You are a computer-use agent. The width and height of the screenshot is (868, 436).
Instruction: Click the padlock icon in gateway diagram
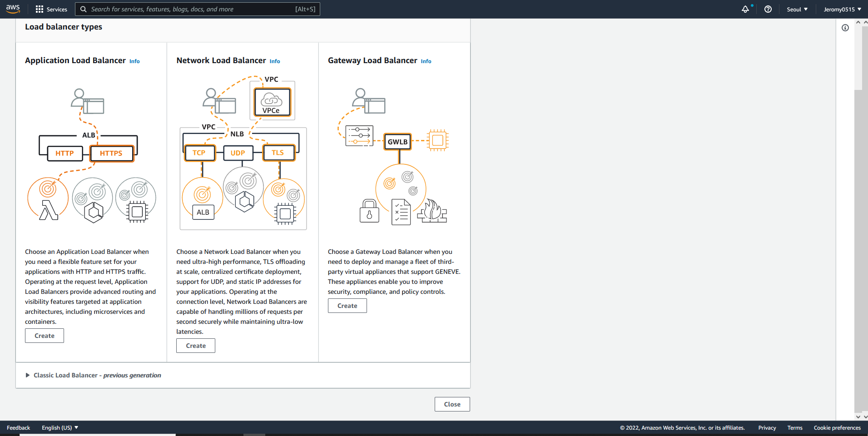369,211
